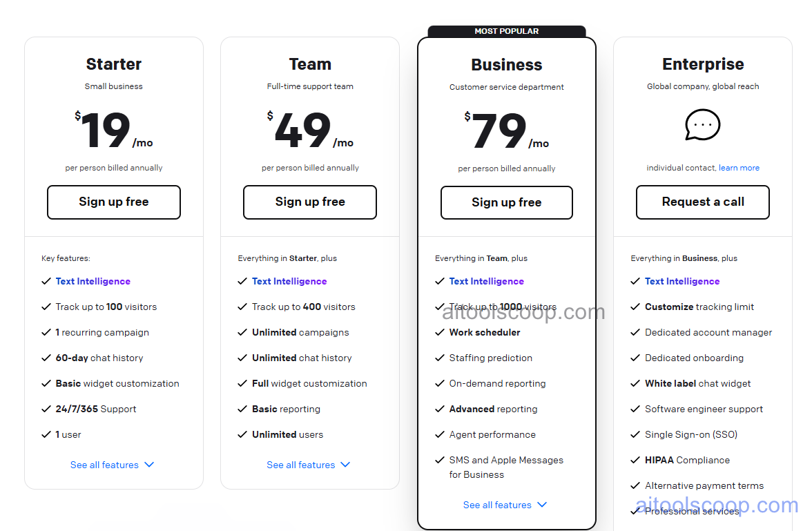The height and width of the screenshot is (531, 812).
Task: Click the checkmark beside 24/7/365 Support
Action: click(46, 409)
